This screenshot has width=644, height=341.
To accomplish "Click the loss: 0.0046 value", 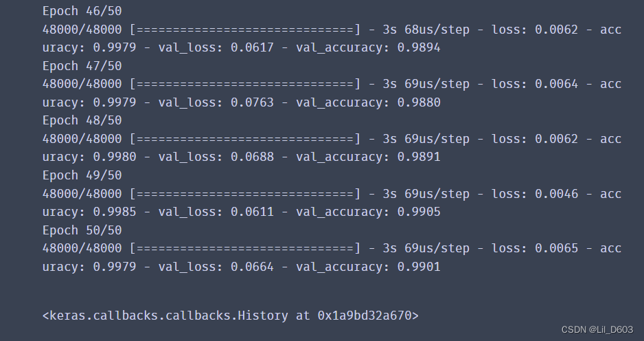I will 535,193.
